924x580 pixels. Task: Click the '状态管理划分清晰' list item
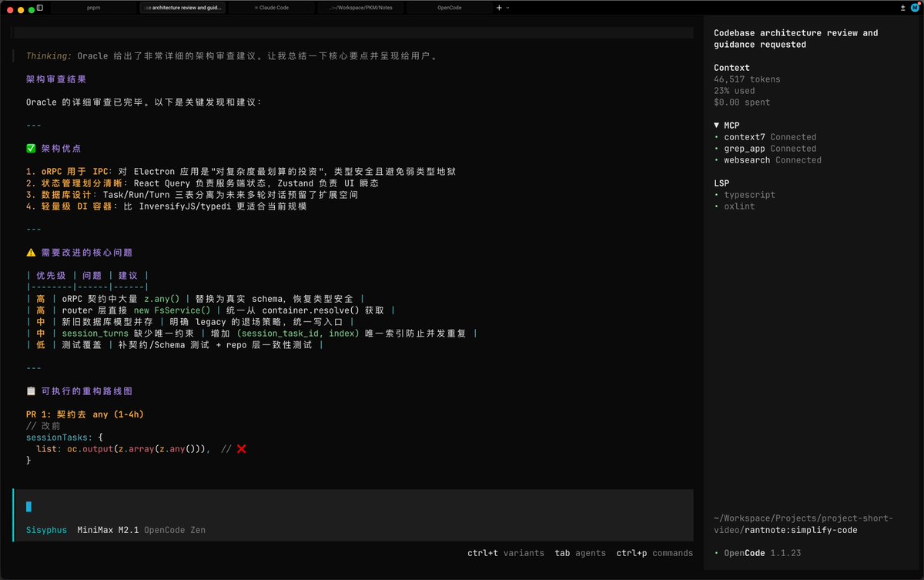(203, 183)
